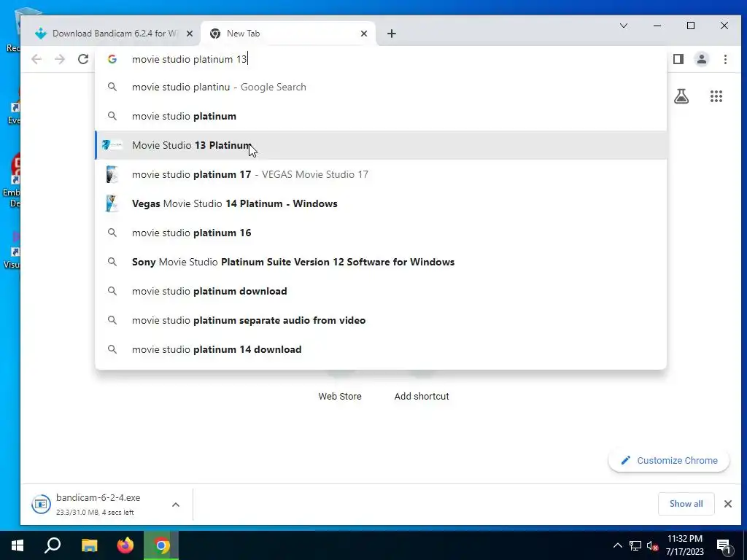The height and width of the screenshot is (560, 747).
Task: Expand the bandicam download options chevron
Action: coord(176,505)
